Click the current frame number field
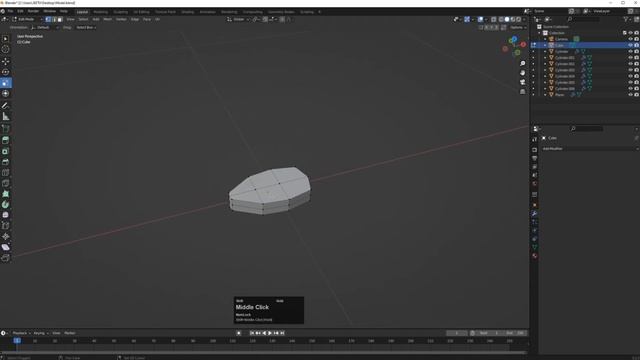640x360 pixels. [x=456, y=333]
